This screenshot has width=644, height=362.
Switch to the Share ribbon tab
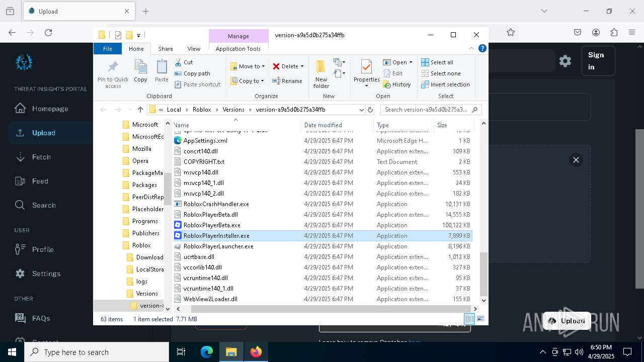[x=166, y=49]
